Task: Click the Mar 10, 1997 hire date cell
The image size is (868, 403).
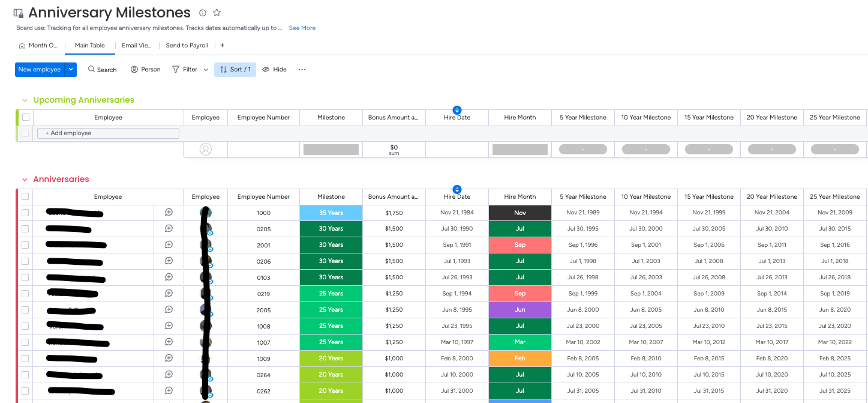Action: pyautogui.click(x=457, y=342)
